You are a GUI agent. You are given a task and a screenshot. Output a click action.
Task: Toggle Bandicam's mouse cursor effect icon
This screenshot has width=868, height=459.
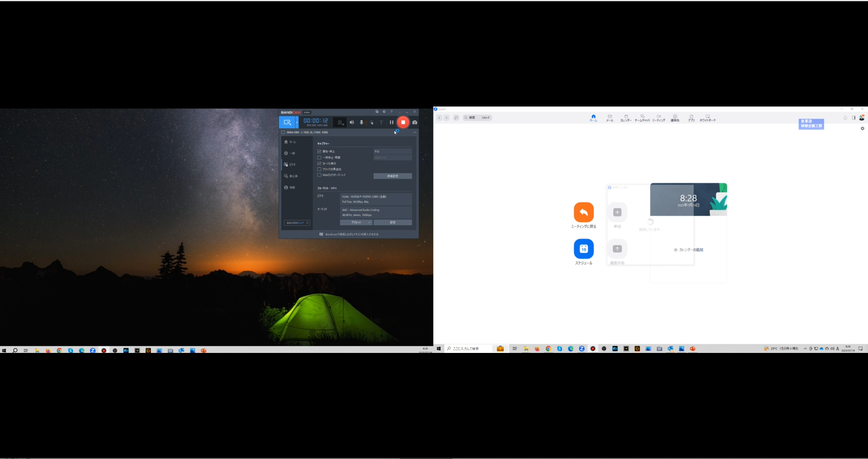point(372,122)
